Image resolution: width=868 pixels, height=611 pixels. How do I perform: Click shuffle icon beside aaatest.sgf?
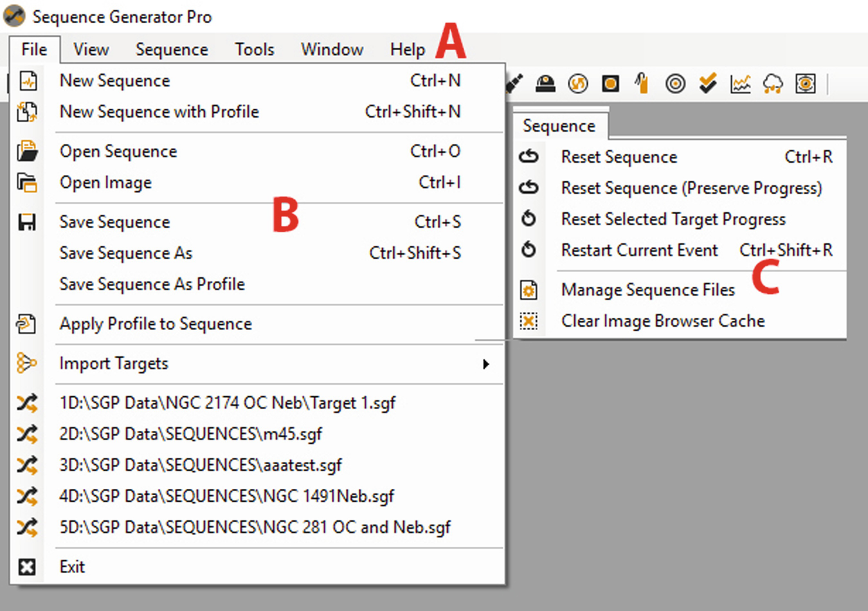27,465
